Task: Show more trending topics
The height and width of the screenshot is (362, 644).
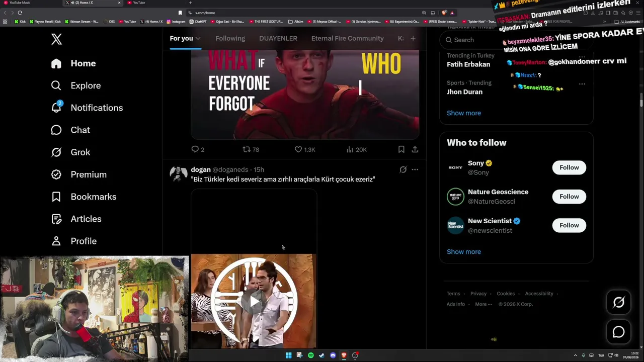Action: (x=464, y=113)
